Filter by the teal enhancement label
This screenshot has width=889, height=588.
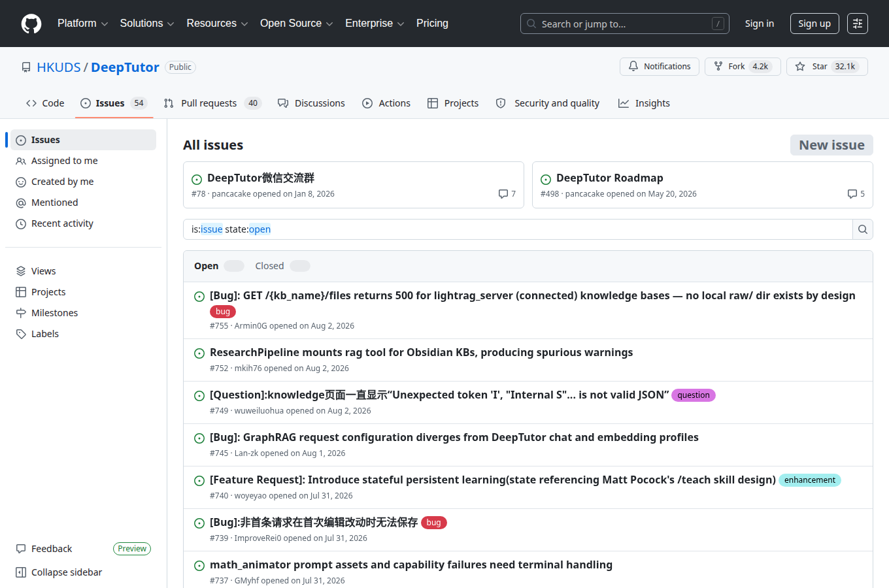(x=810, y=480)
